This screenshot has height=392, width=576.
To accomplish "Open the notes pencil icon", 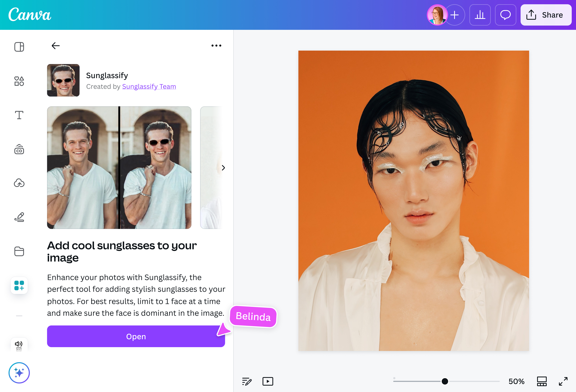I will tap(247, 381).
